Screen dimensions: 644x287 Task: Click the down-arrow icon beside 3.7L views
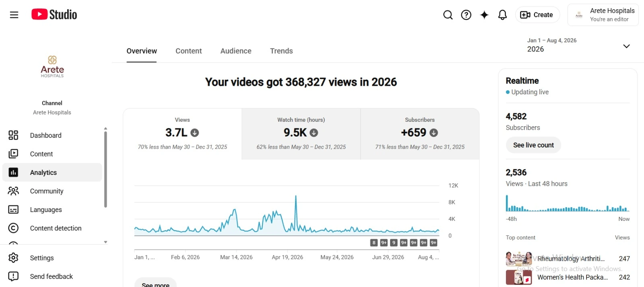pyautogui.click(x=195, y=133)
